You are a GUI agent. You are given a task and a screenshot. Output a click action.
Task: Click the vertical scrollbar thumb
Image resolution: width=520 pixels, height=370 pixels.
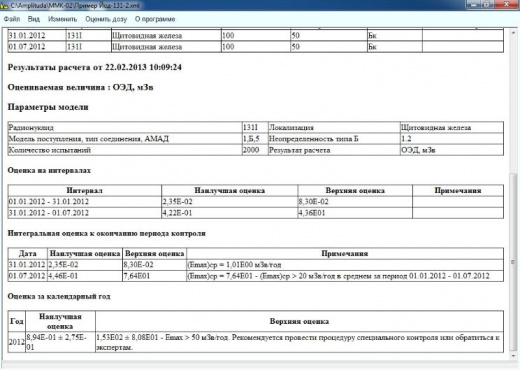(x=513, y=262)
